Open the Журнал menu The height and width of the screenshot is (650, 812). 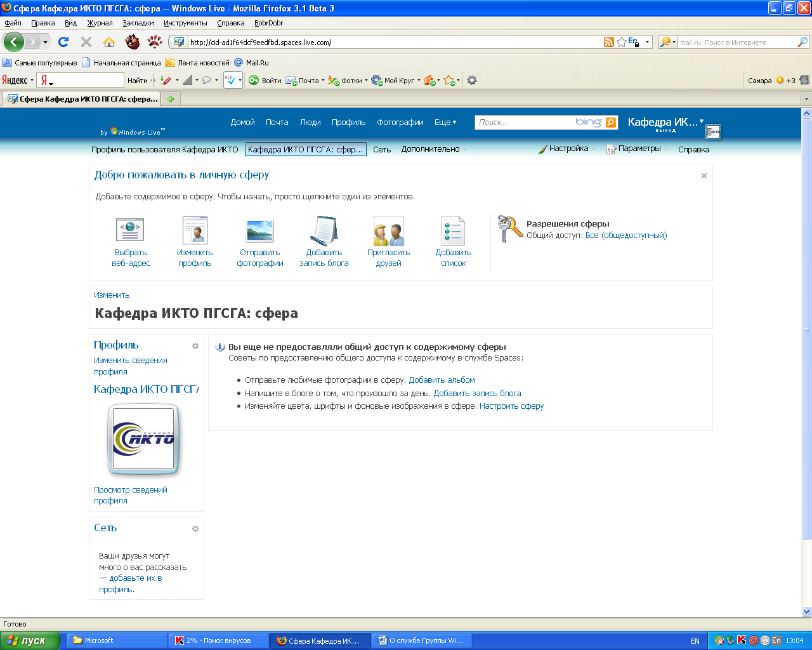pyautogui.click(x=100, y=23)
